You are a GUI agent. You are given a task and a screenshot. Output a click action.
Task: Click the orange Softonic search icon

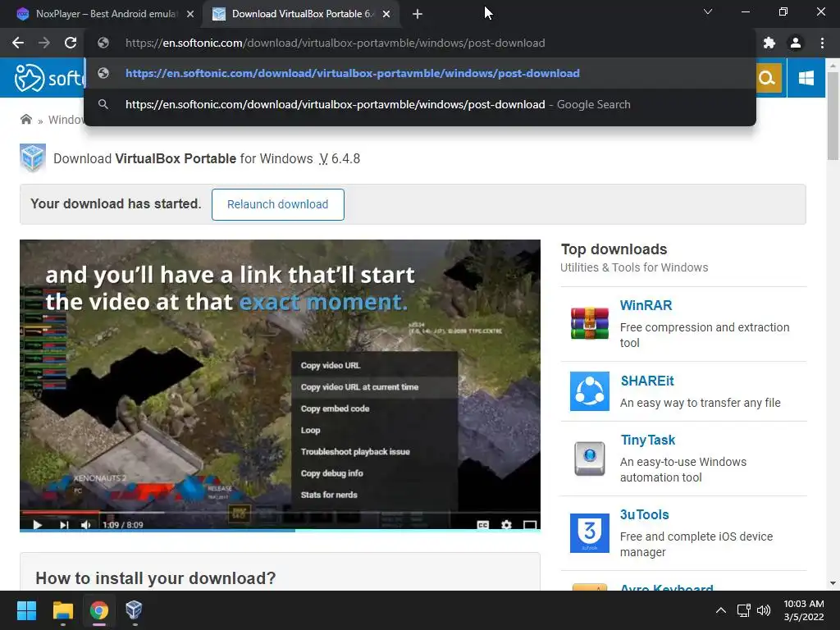[767, 78]
